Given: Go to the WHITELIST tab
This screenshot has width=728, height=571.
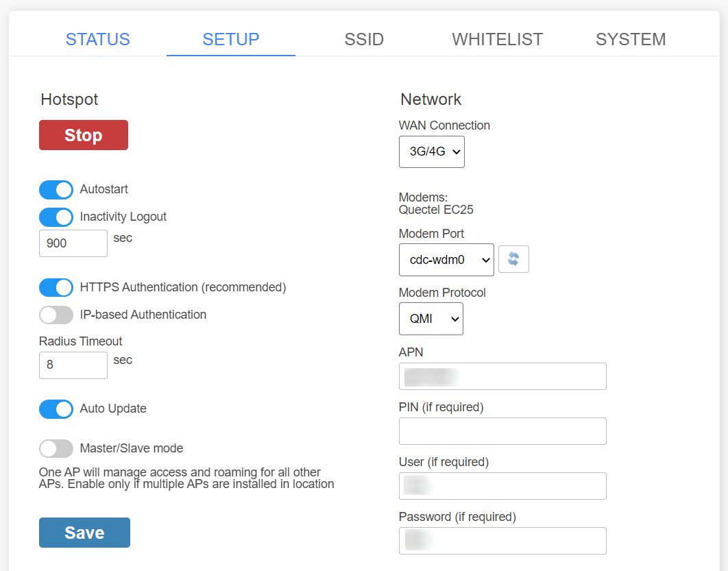Looking at the screenshot, I should [497, 39].
